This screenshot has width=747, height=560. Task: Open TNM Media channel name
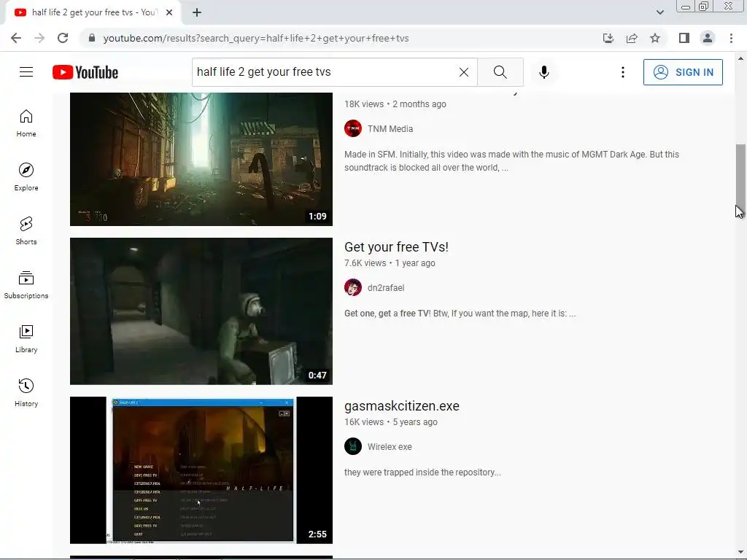(x=390, y=128)
